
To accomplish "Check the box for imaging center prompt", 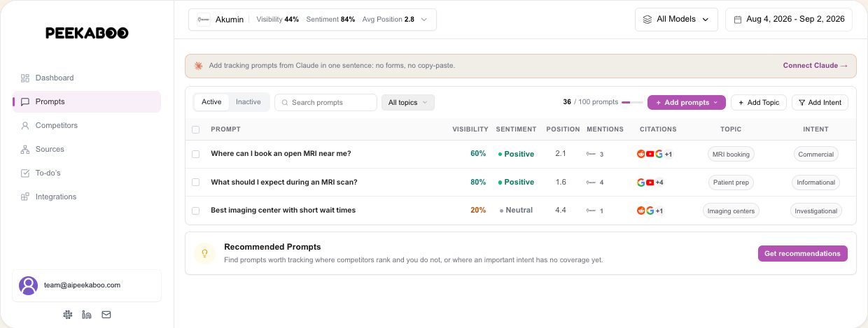I will [x=196, y=211].
